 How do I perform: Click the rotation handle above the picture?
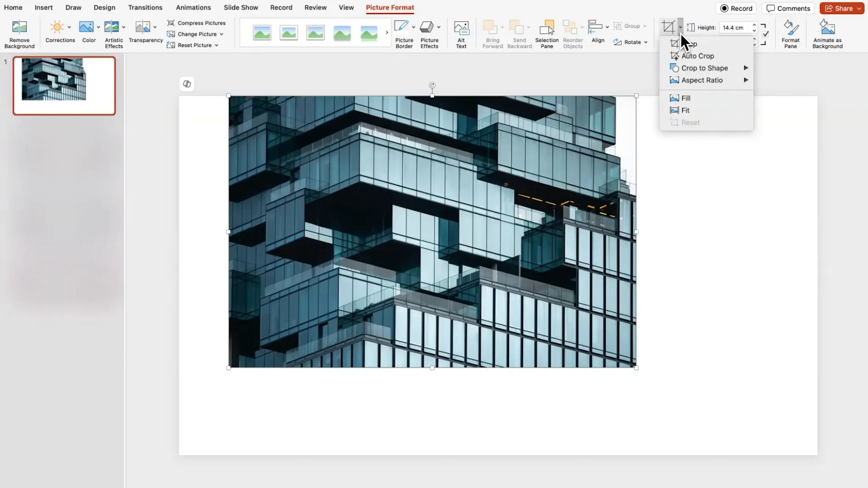[432, 85]
